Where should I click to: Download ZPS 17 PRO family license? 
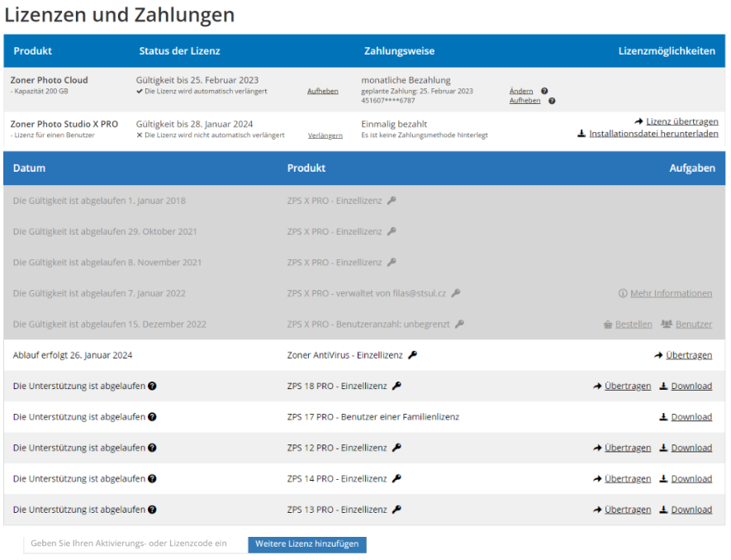691,417
